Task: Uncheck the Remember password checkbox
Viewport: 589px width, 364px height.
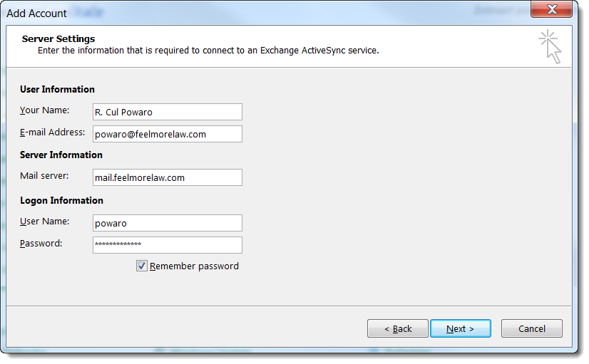Action: click(142, 266)
